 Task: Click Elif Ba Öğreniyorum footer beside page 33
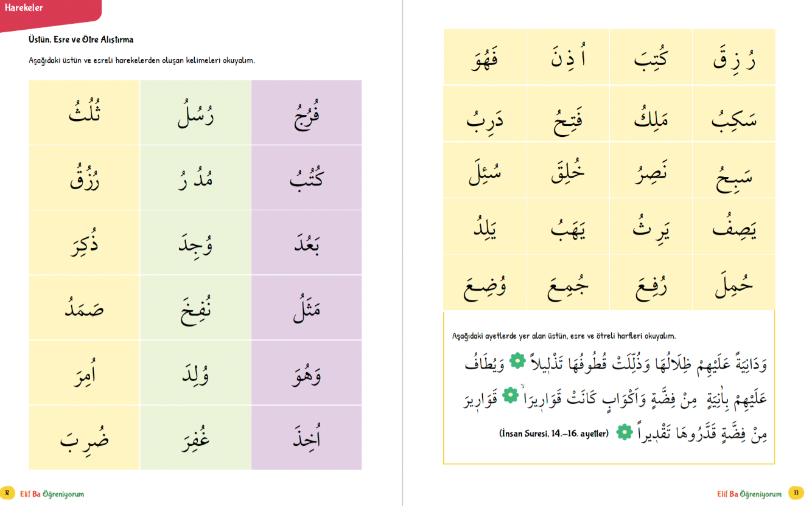[749, 494]
